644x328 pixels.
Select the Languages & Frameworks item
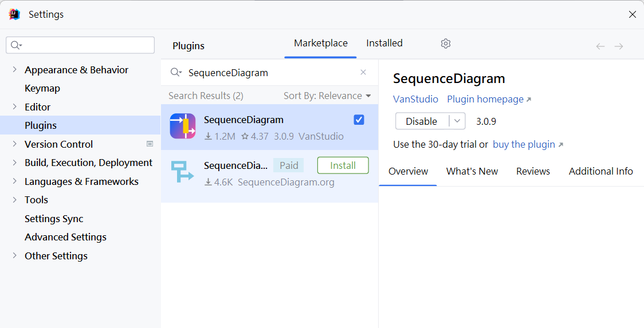coord(80,181)
